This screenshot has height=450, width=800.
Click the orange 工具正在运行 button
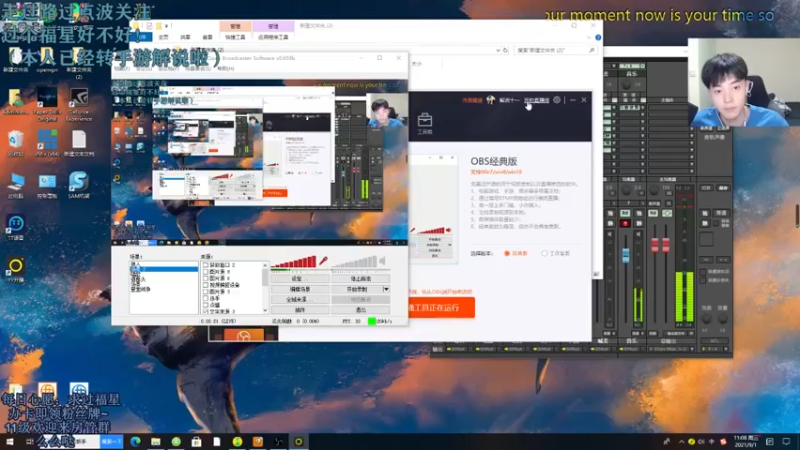(x=441, y=308)
